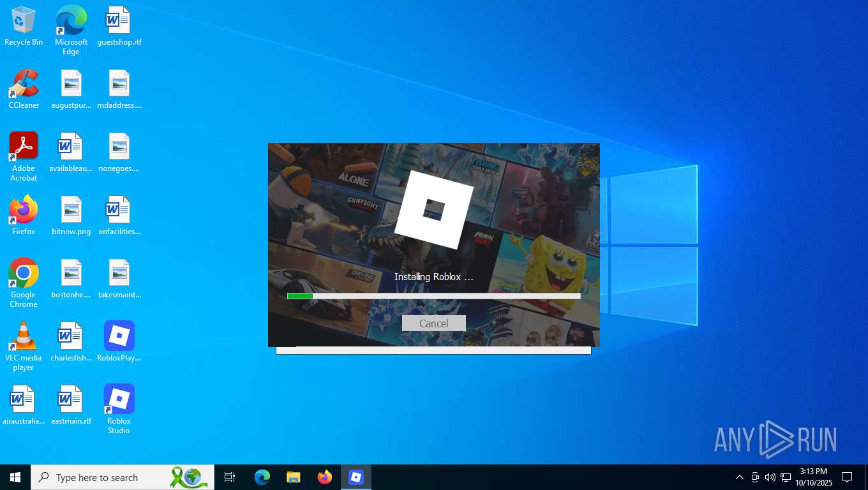Select bostonhe... image file
This screenshot has width=868, height=490.
(71, 279)
